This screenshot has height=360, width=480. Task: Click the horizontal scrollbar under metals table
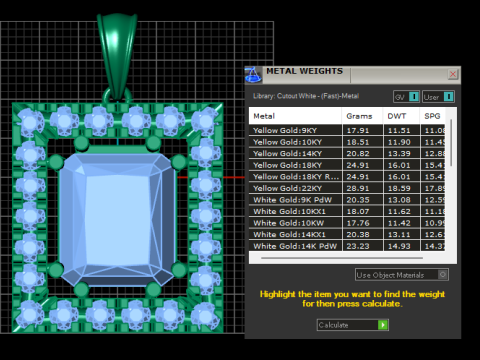pyautogui.click(x=342, y=258)
